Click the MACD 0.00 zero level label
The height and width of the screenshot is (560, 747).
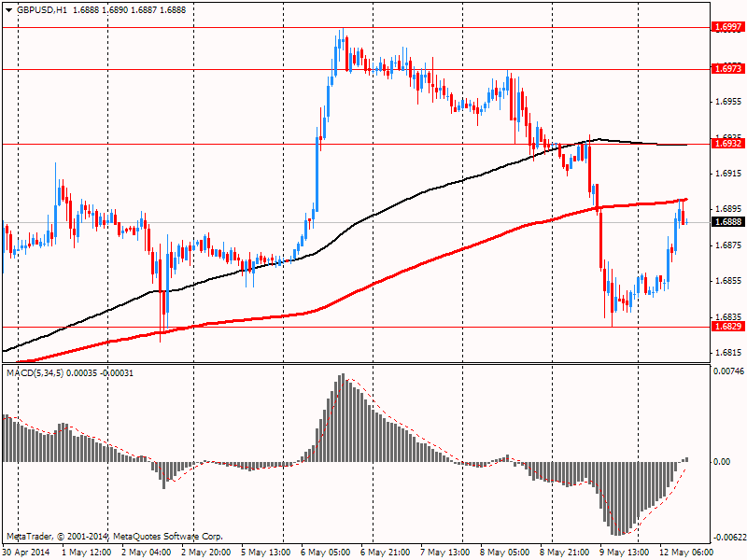coord(723,461)
